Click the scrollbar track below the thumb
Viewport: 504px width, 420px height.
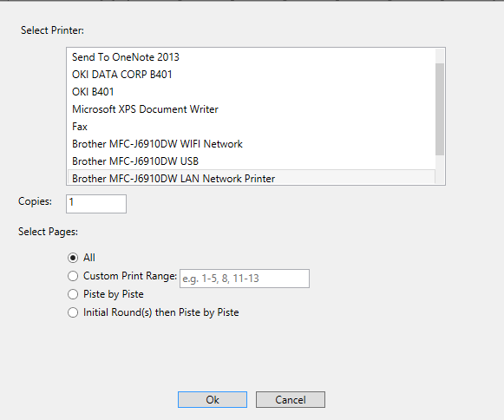point(440,169)
